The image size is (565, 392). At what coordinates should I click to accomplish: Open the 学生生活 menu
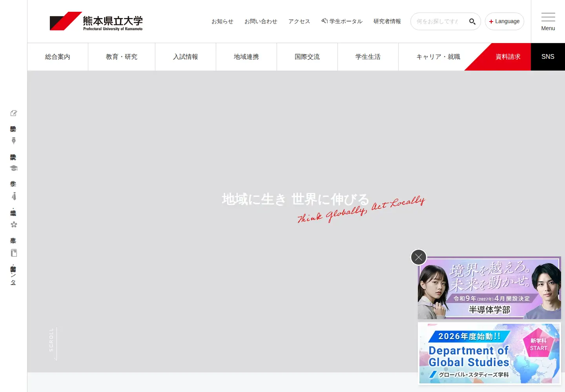click(368, 57)
